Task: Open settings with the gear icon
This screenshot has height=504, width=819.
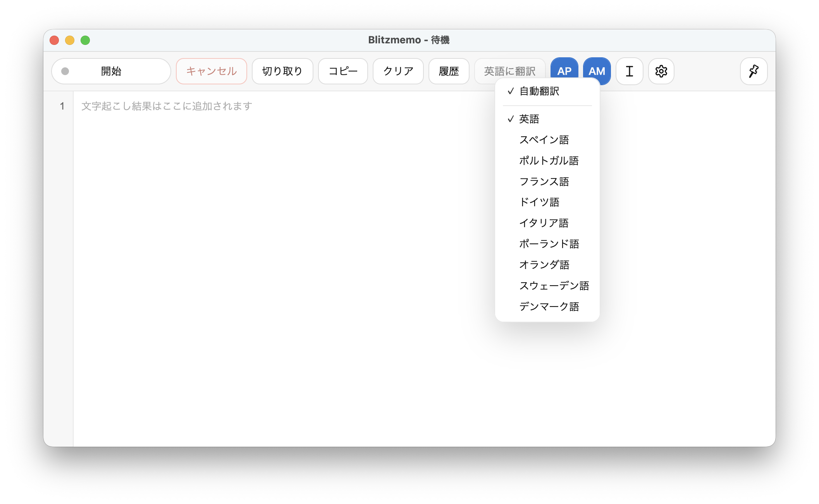Action: click(661, 71)
